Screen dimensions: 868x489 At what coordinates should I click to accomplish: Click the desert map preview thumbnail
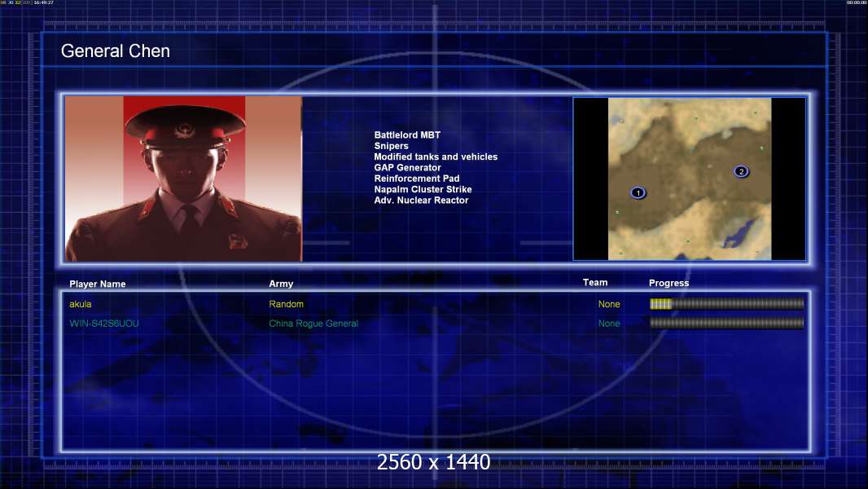click(x=689, y=178)
